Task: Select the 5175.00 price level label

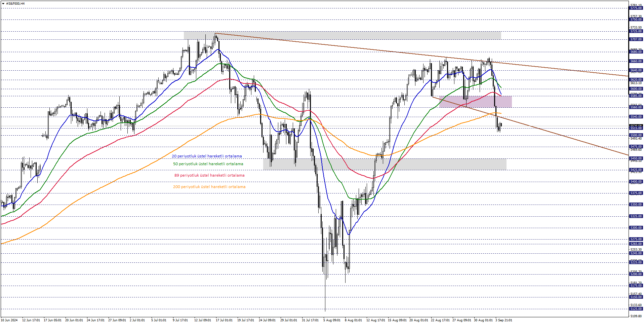Action: pyautogui.click(x=636, y=286)
